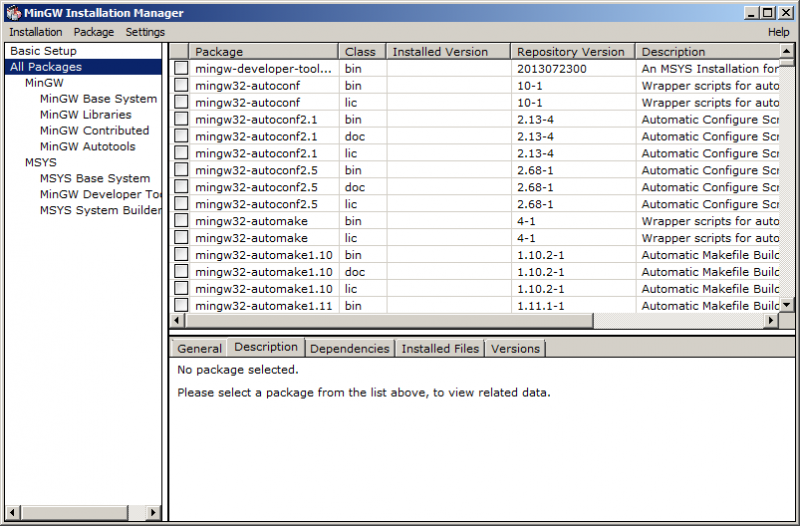Mark checkbox for mingw32-automake lic row

pyautogui.click(x=181, y=237)
